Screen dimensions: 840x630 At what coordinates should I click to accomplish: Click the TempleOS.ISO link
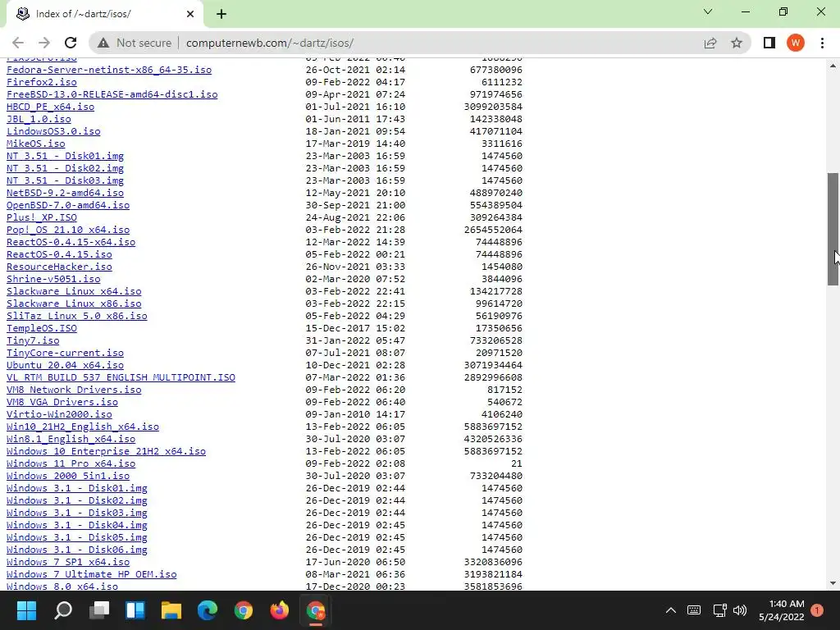(41, 328)
